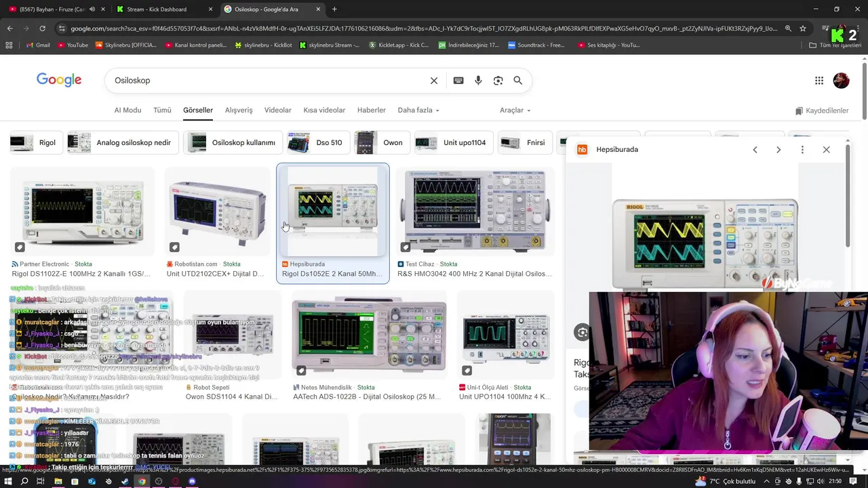Mute the Bayhan - Firuze tab audio
Screen dimensions: 868x488
click(92, 9)
